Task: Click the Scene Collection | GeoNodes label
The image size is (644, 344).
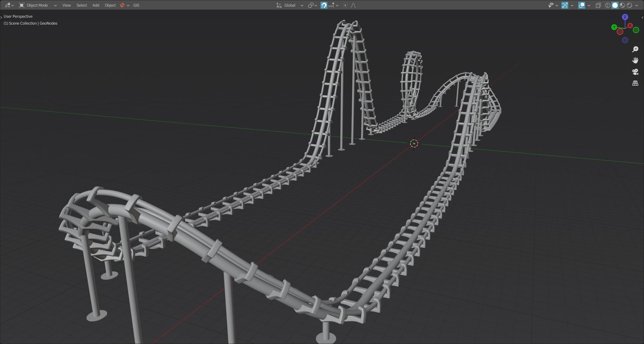Action: (30, 23)
